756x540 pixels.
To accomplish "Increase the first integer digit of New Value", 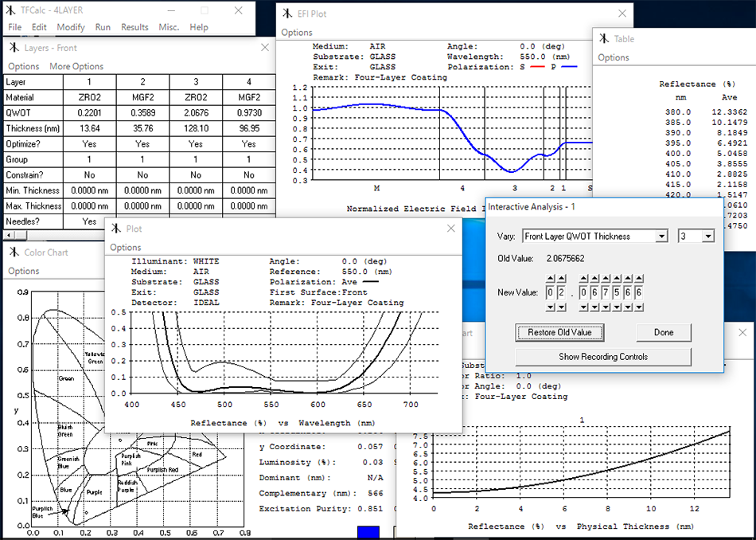I will [x=551, y=278].
